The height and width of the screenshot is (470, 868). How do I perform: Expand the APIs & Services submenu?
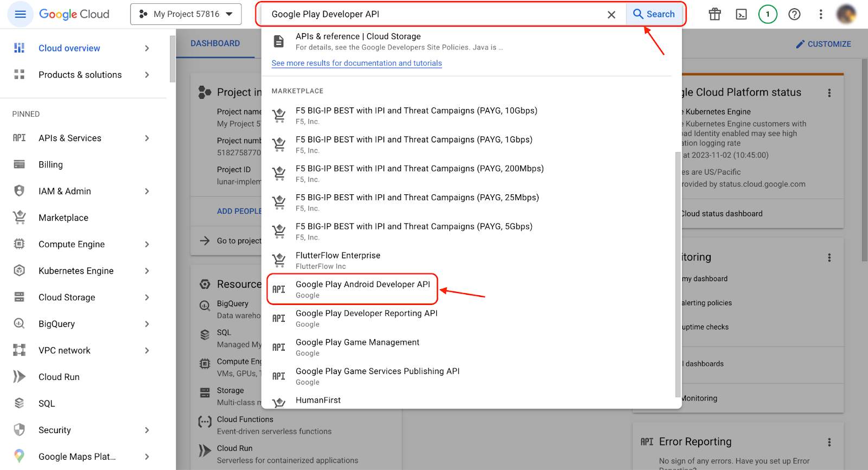click(x=147, y=138)
